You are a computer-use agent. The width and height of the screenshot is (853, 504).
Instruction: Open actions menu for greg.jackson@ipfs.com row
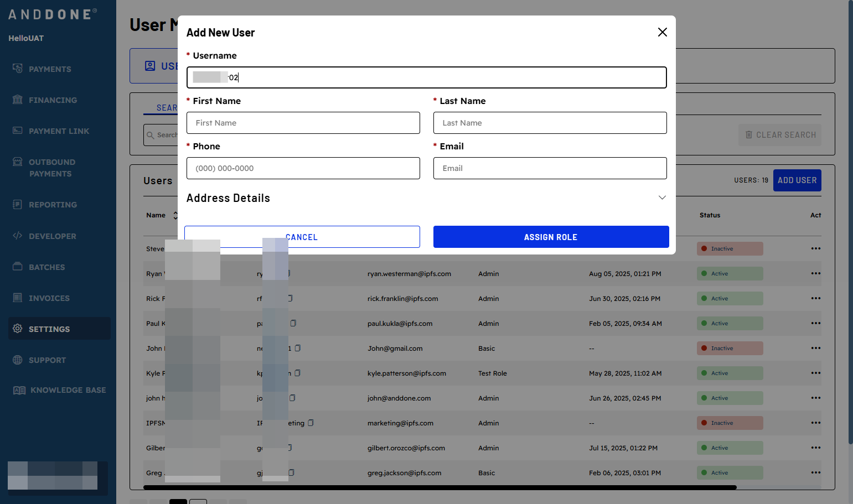tap(816, 472)
